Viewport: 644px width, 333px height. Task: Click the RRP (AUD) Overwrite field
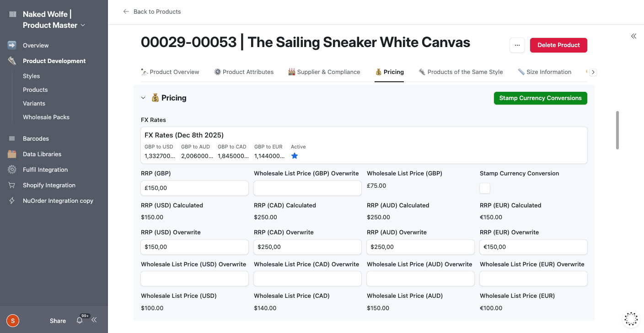(420, 247)
